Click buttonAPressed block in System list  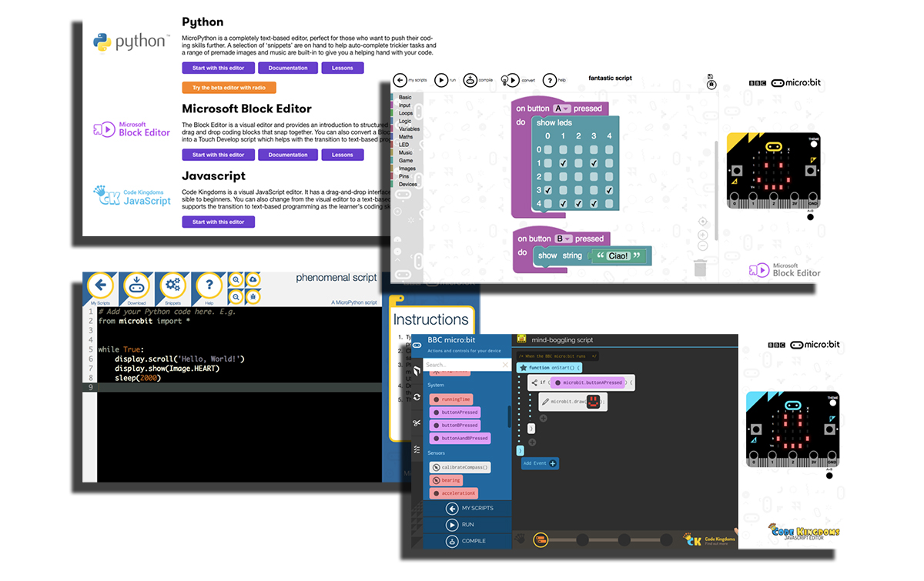[454, 412]
